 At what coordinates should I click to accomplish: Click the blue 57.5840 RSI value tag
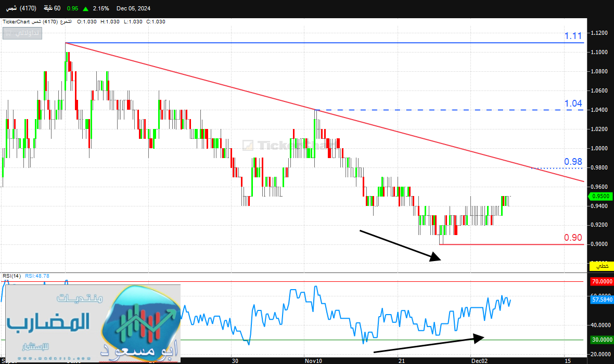tap(602, 300)
